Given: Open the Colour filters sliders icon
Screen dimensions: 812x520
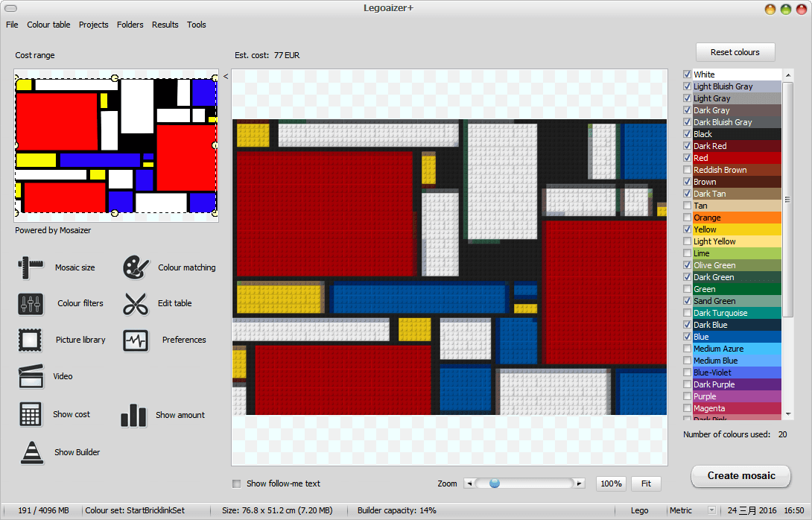Looking at the screenshot, I should [x=31, y=304].
